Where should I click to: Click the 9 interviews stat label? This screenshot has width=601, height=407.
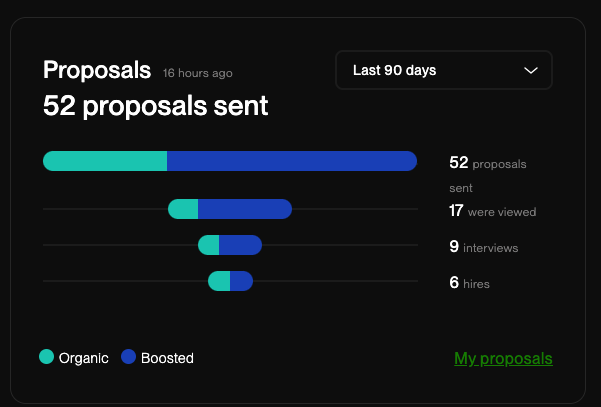click(484, 246)
